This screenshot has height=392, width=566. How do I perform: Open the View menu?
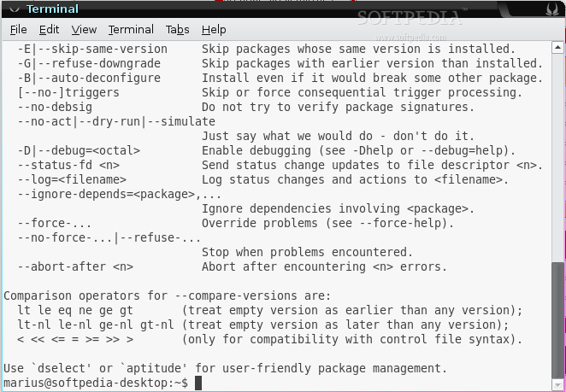coord(84,30)
